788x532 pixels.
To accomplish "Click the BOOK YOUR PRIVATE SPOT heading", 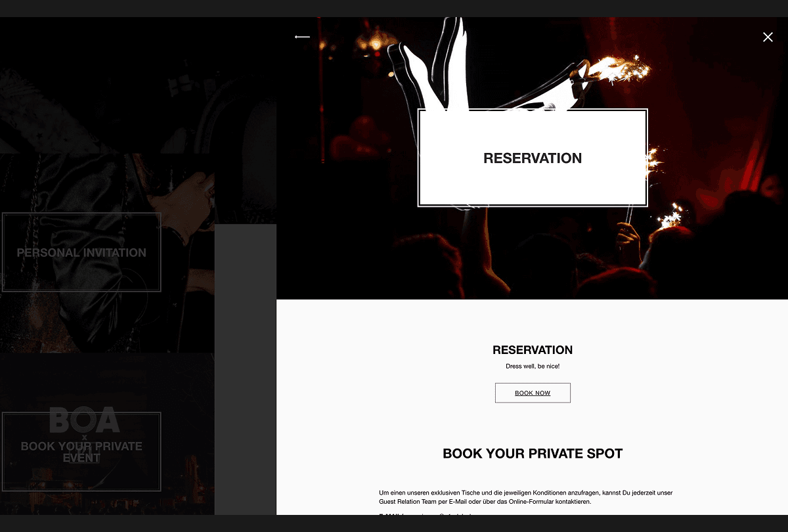I will (533, 453).
